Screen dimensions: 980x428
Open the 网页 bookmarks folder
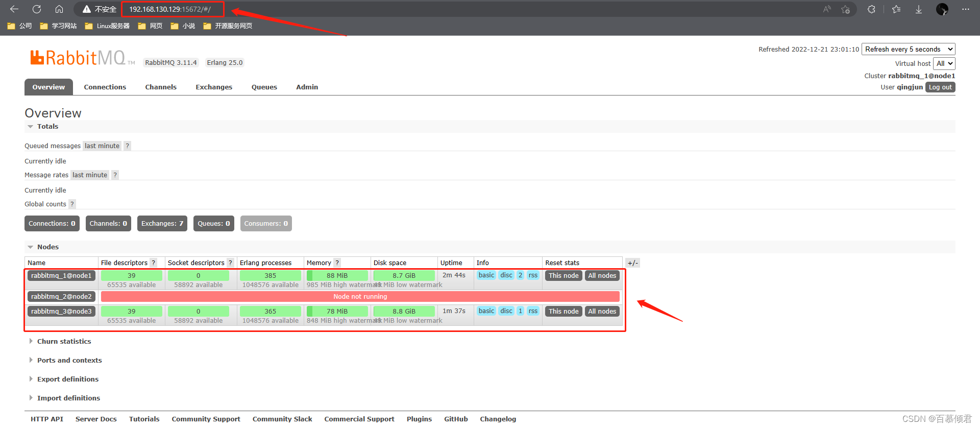coord(150,26)
